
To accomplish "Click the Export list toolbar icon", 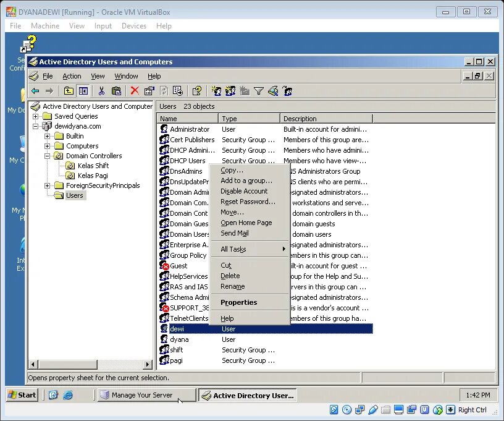I will click(x=178, y=91).
